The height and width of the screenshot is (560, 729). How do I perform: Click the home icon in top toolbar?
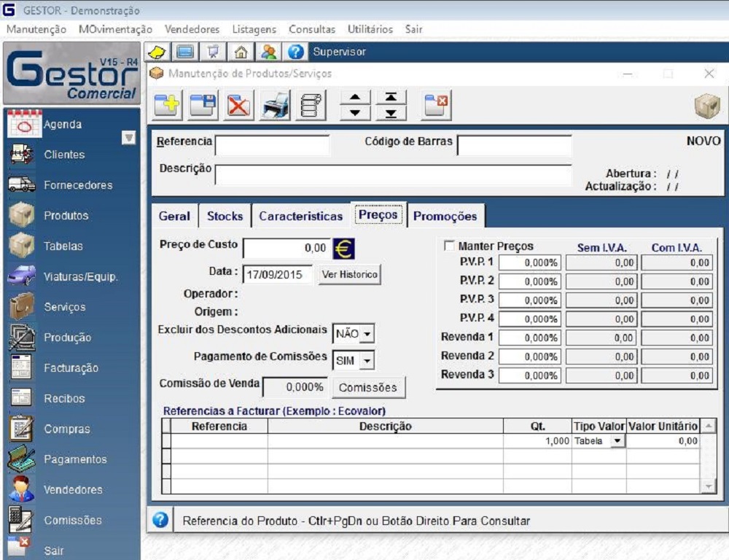[x=240, y=52]
